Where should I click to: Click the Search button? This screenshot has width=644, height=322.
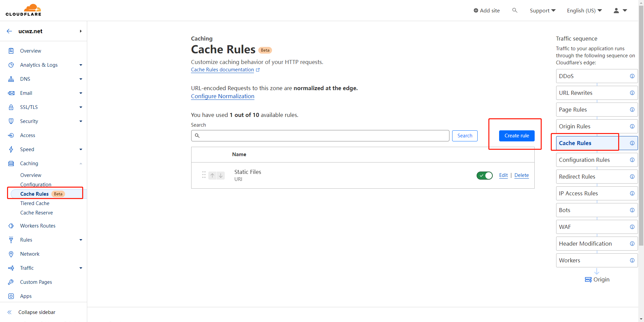tap(465, 136)
